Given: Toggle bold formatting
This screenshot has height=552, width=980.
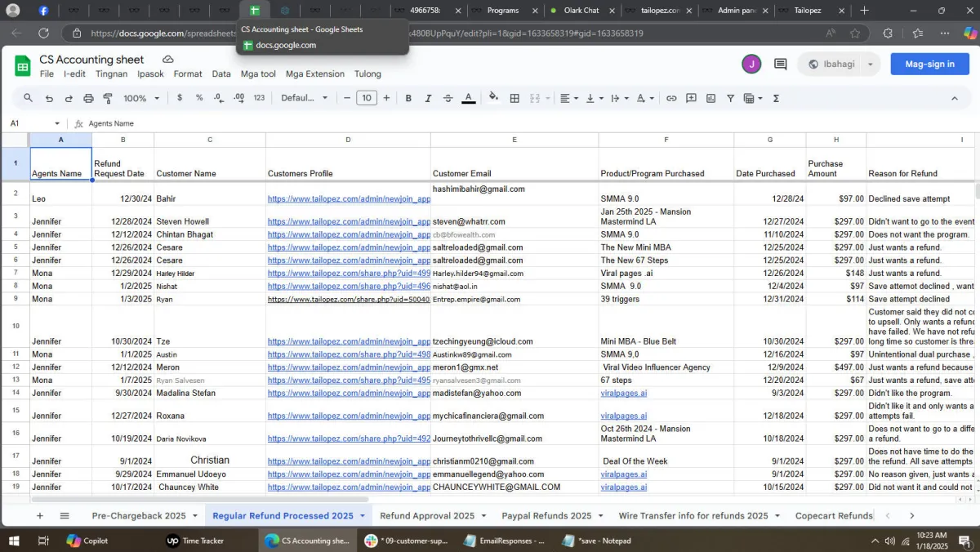Looking at the screenshot, I should (x=408, y=98).
